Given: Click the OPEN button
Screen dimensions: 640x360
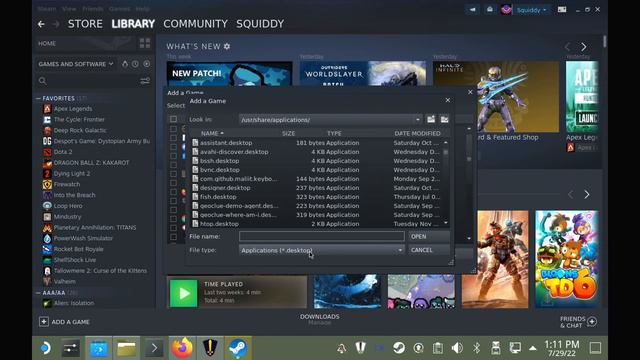Looking at the screenshot, I should (x=429, y=237).
